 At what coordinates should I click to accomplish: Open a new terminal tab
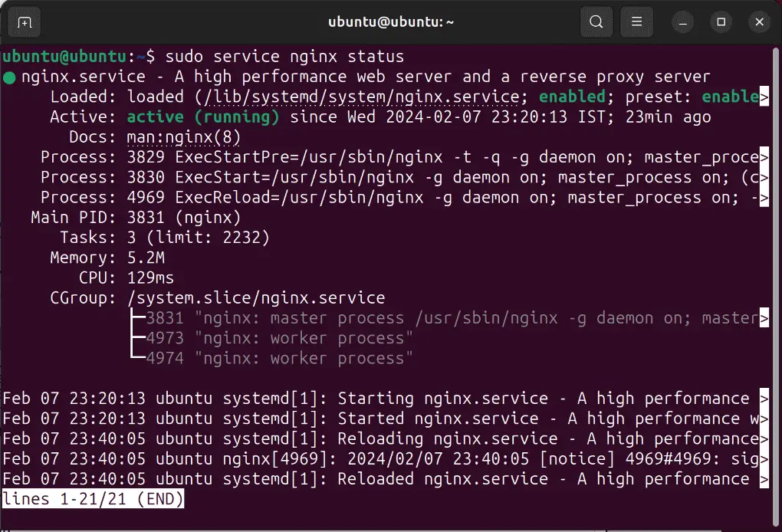point(24,22)
